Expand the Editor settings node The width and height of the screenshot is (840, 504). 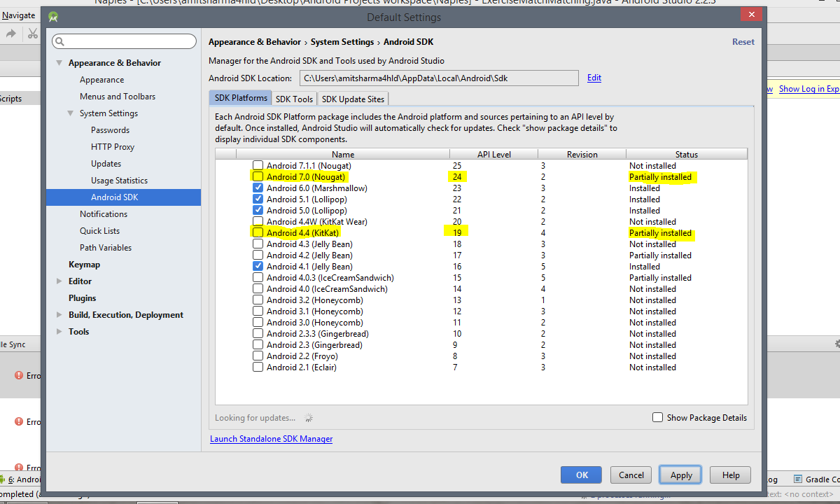click(59, 281)
